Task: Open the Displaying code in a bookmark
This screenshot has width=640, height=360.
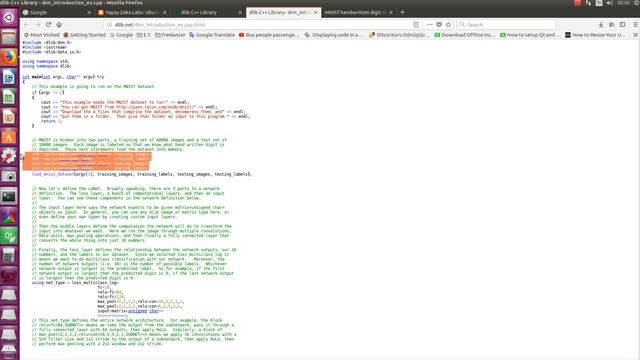Action: (x=333, y=35)
